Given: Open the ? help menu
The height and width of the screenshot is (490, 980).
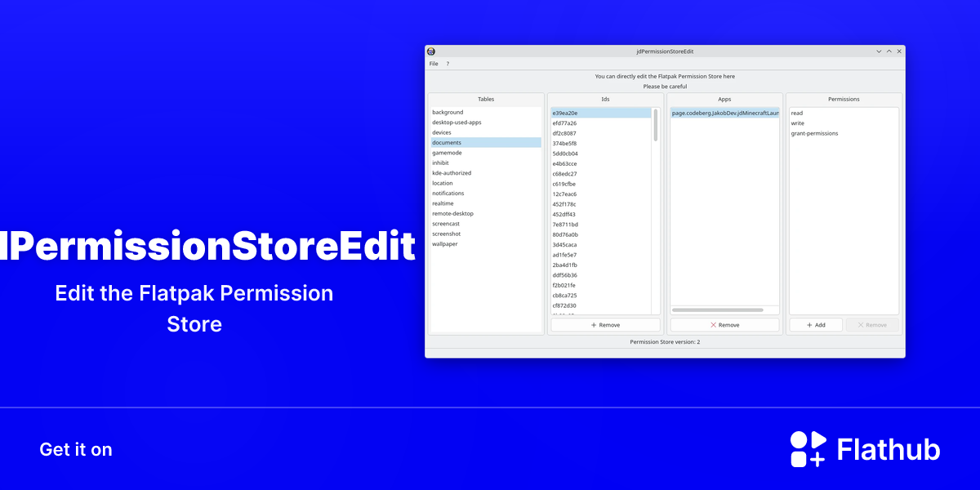Looking at the screenshot, I should pyautogui.click(x=448, y=64).
